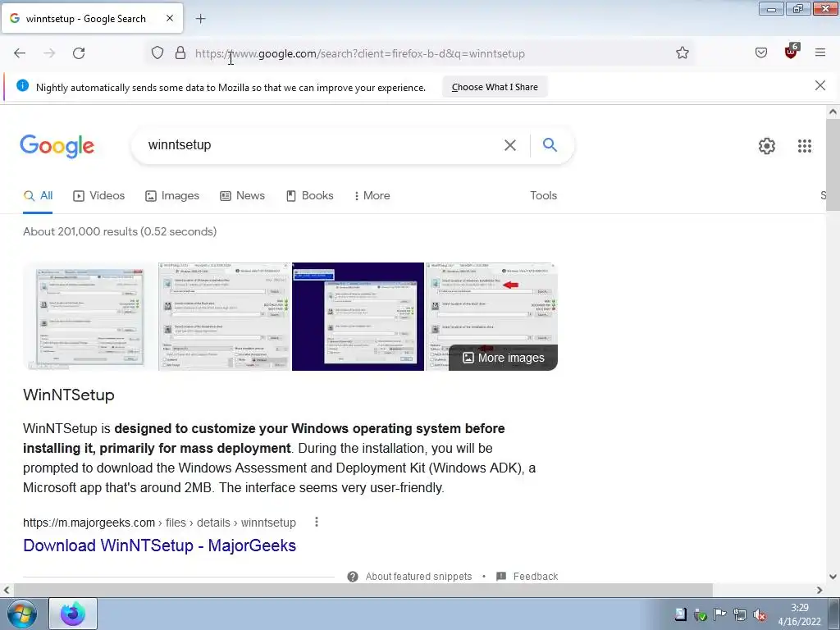This screenshot has width=840, height=630.
Task: Open the search Tools options
Action: [543, 196]
